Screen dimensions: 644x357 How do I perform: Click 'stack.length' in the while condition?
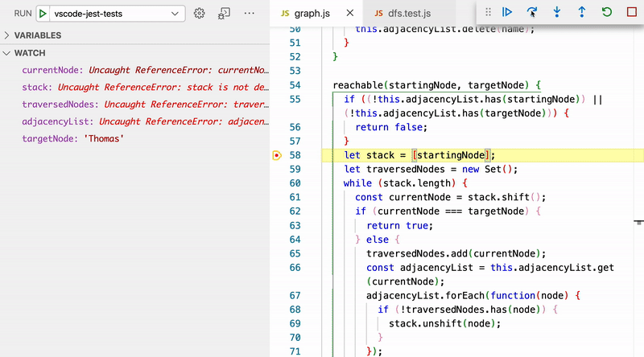click(x=417, y=183)
